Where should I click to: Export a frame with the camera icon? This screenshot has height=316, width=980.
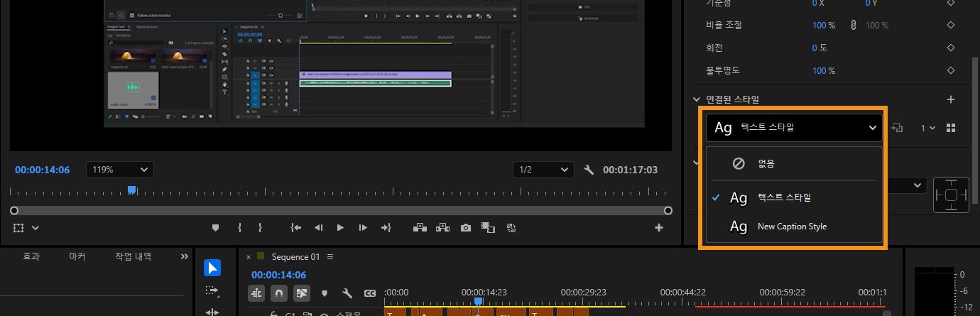point(465,228)
